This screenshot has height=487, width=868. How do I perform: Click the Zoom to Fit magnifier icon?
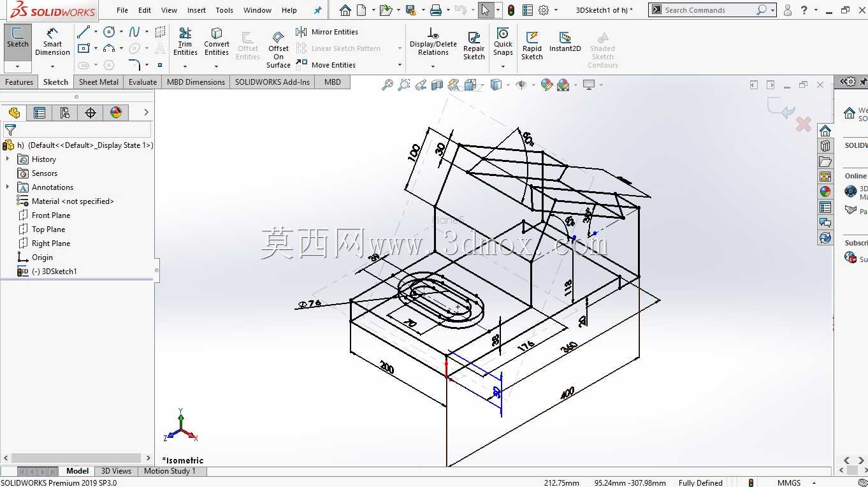387,85
